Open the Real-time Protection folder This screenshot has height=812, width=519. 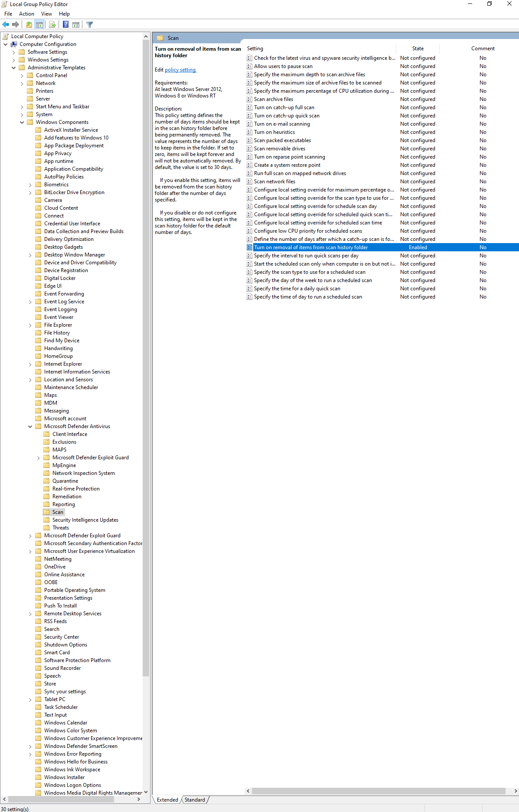pos(76,489)
